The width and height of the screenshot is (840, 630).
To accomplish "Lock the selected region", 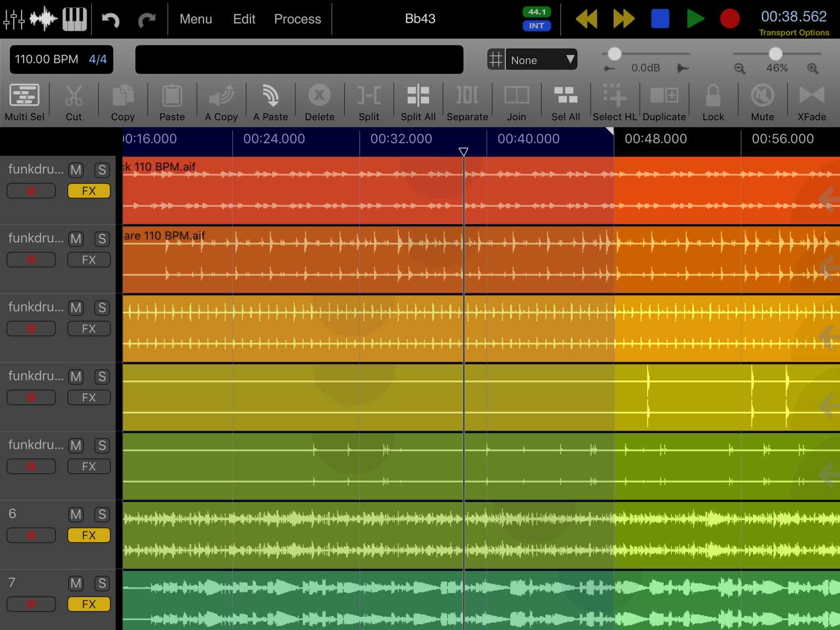I will point(713,102).
